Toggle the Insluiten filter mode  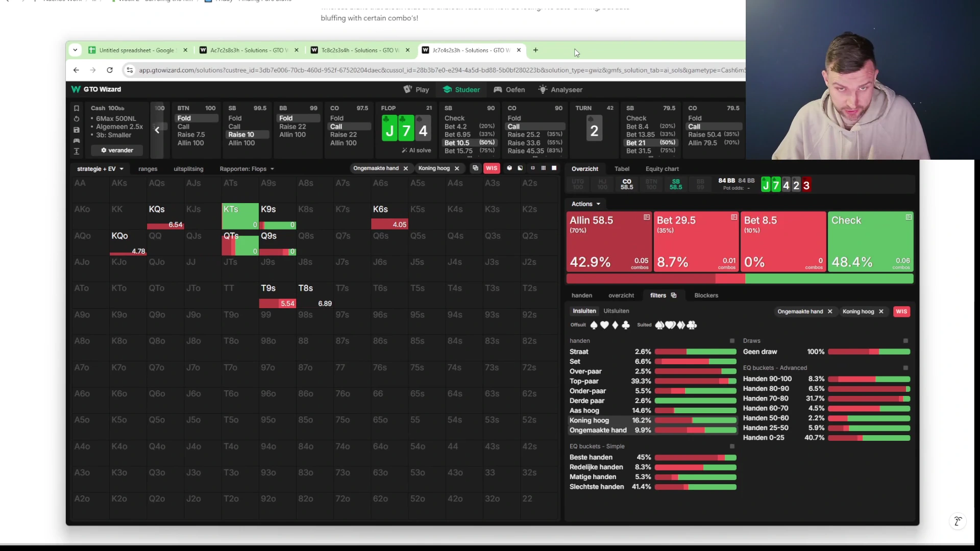(x=584, y=311)
